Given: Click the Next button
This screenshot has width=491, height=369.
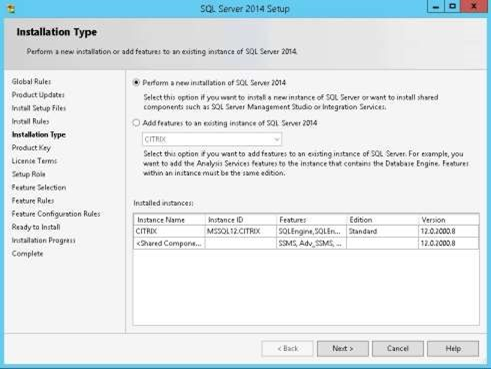Looking at the screenshot, I should (x=343, y=348).
